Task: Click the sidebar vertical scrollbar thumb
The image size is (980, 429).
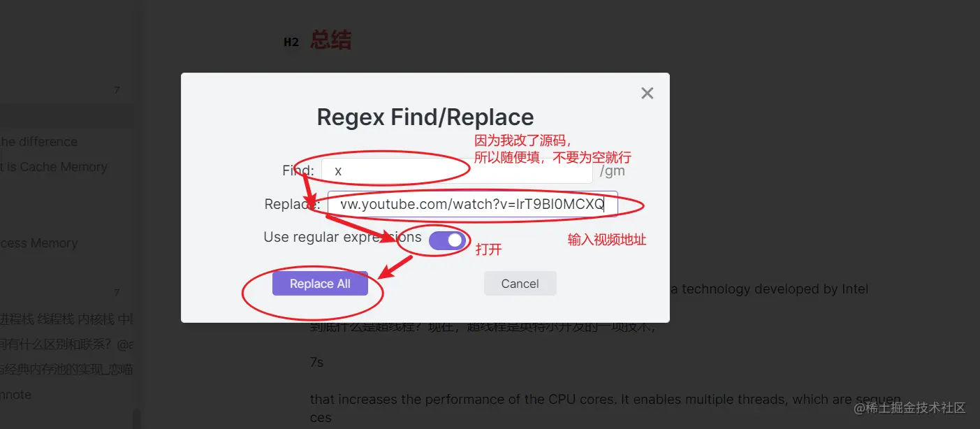Action: 137,419
